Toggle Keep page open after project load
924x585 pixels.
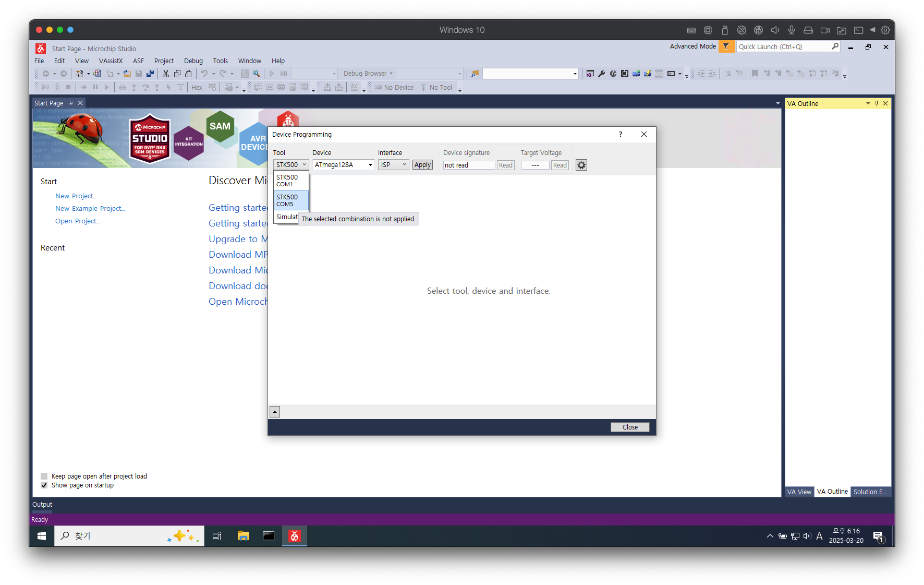[44, 476]
